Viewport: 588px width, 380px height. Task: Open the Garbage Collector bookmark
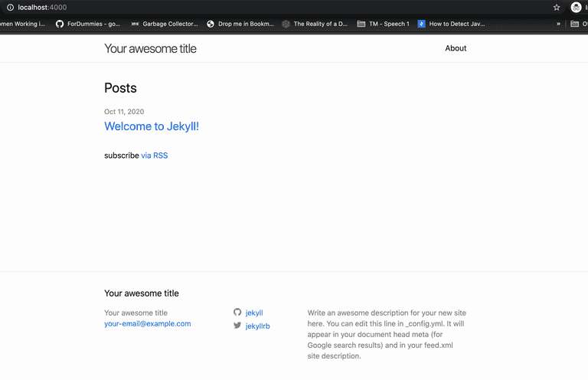pyautogui.click(x=165, y=24)
